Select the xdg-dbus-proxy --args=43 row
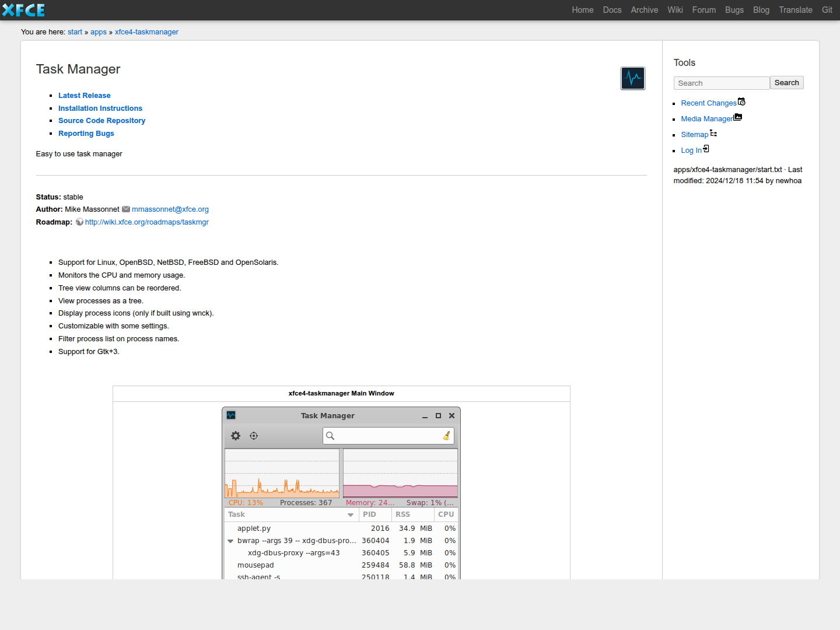This screenshot has width=840, height=630. pyautogui.click(x=341, y=553)
